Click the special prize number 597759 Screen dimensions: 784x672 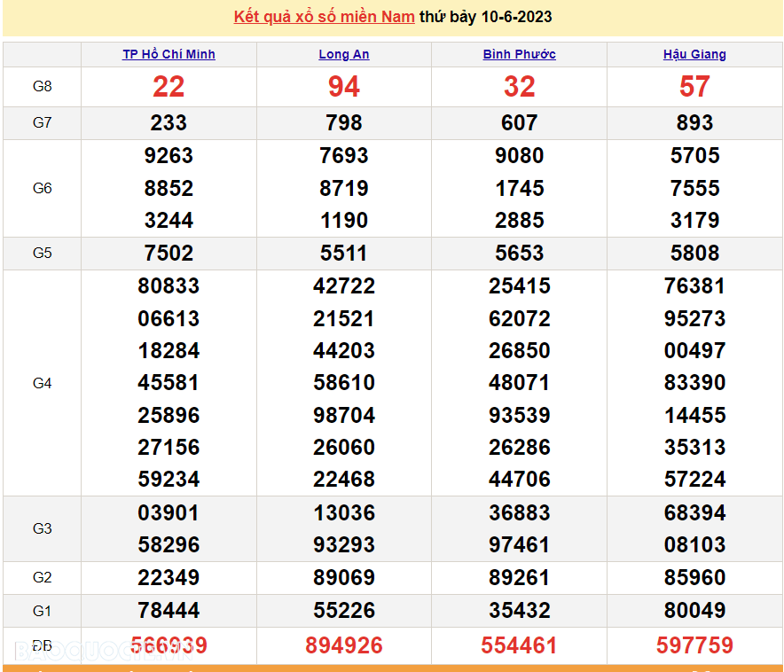point(694,645)
